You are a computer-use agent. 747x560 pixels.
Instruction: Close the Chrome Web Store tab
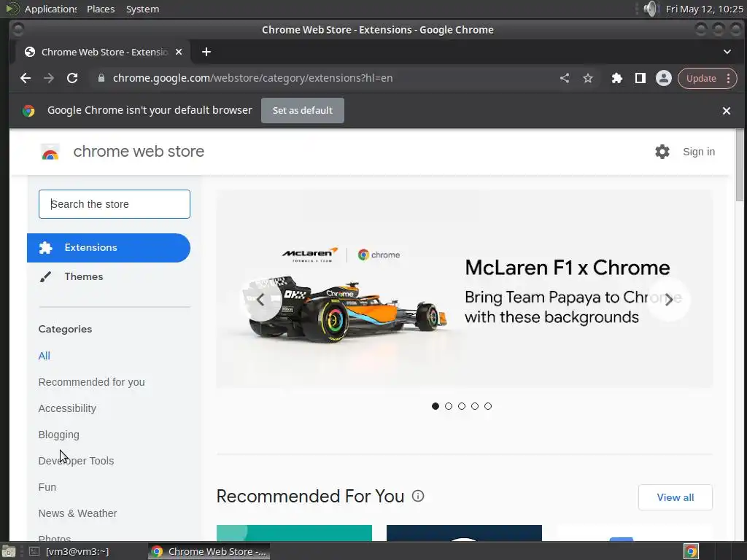(x=179, y=52)
